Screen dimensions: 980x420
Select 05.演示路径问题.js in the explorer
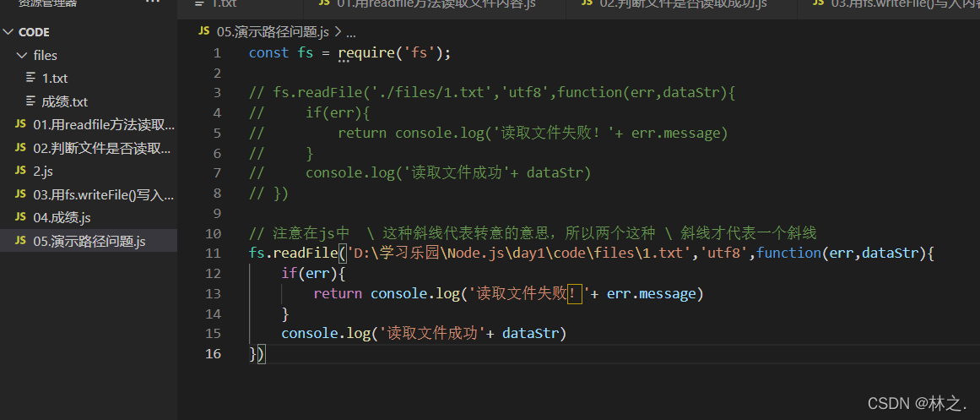[89, 241]
